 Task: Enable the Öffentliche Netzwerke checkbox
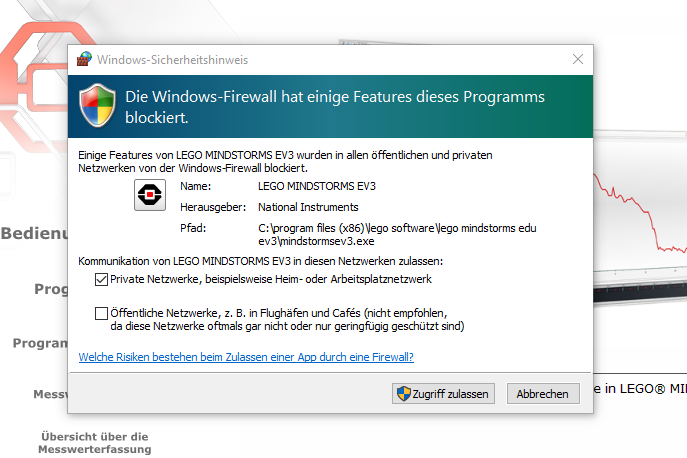101,313
